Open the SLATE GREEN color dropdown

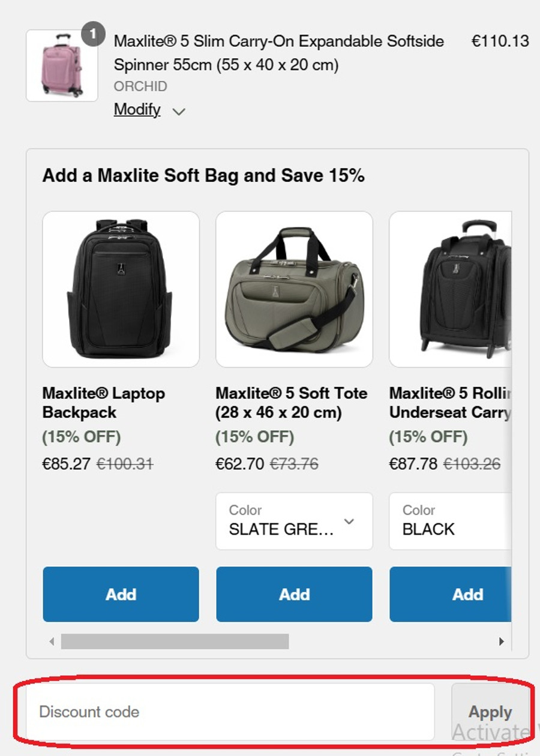coord(294,521)
